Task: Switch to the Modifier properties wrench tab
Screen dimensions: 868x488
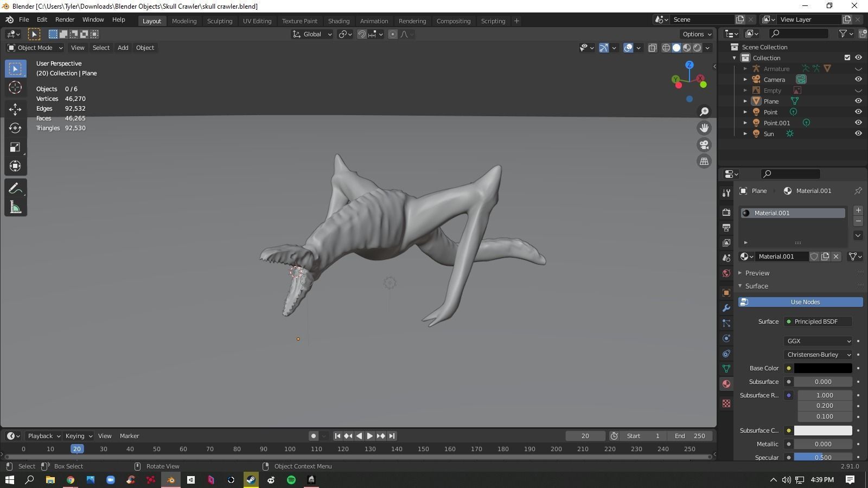Action: click(x=726, y=308)
